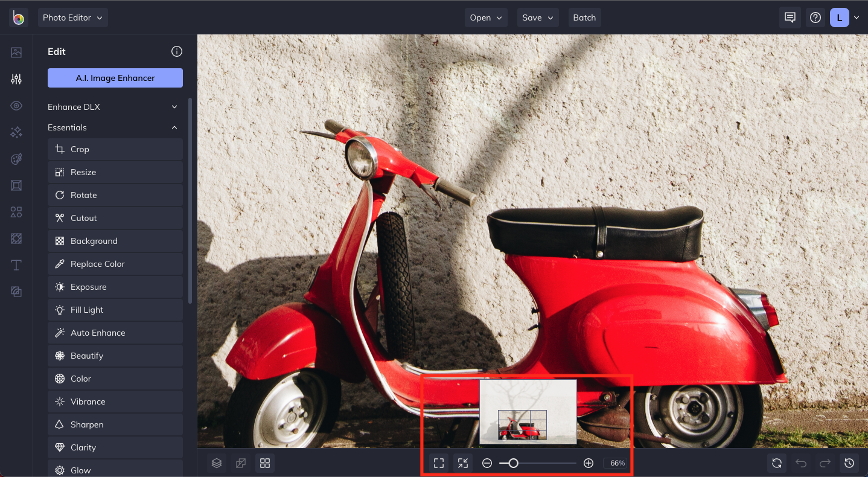Click the zoom in plus icon
The height and width of the screenshot is (477, 868).
589,463
